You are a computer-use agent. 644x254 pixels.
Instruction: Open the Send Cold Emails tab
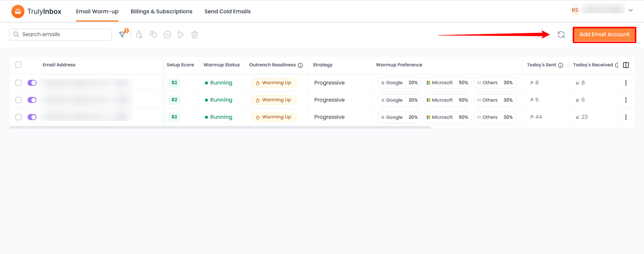pos(227,11)
